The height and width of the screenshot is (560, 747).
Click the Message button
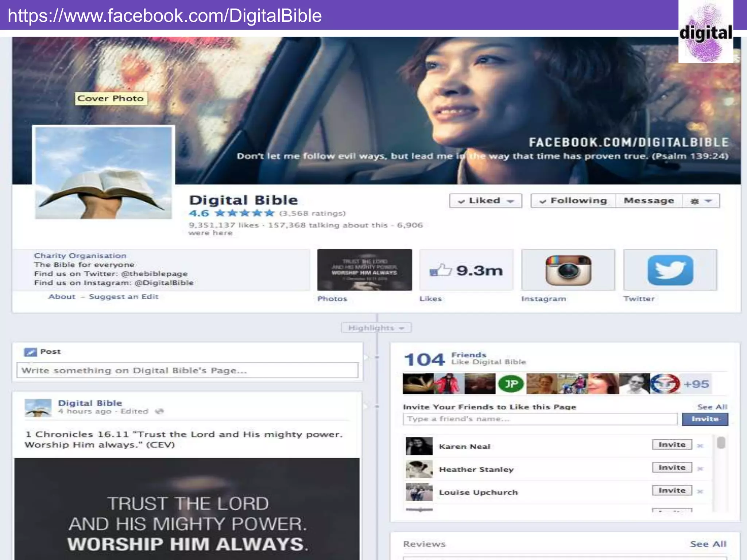pyautogui.click(x=649, y=201)
